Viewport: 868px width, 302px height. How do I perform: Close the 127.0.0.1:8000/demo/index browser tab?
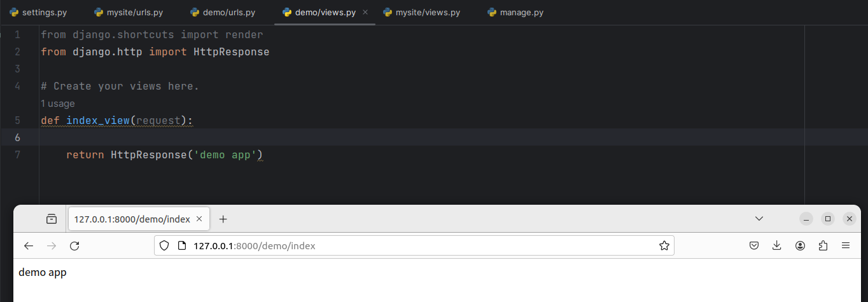[x=199, y=219]
